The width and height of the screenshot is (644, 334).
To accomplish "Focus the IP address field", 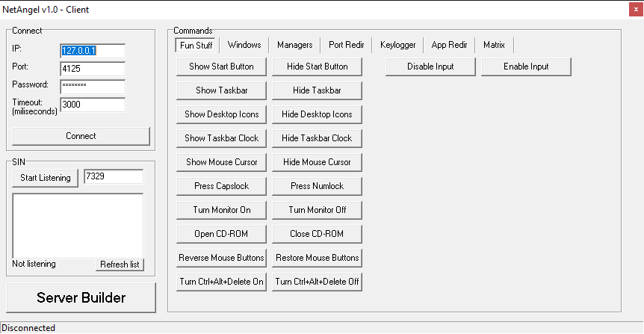I will pyautogui.click(x=92, y=51).
